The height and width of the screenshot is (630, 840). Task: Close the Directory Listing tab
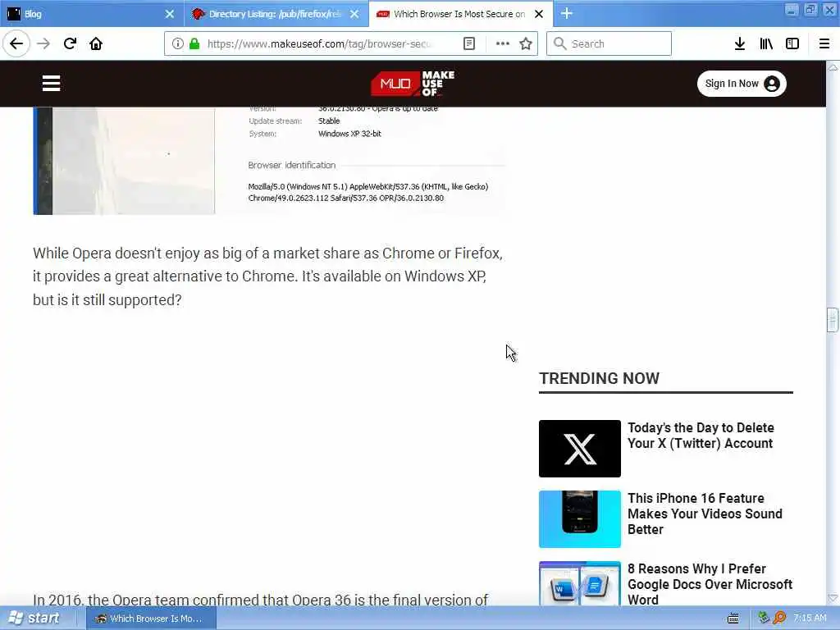point(354,14)
